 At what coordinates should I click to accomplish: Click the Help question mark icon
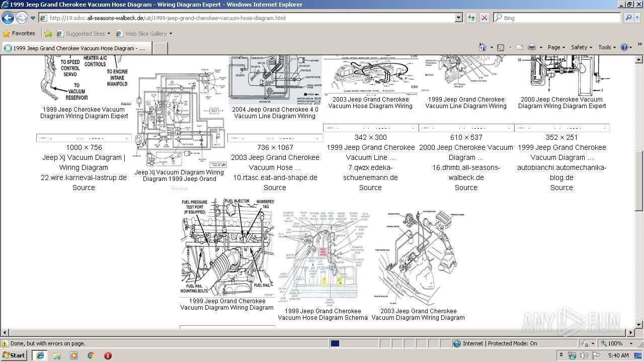coord(624,47)
